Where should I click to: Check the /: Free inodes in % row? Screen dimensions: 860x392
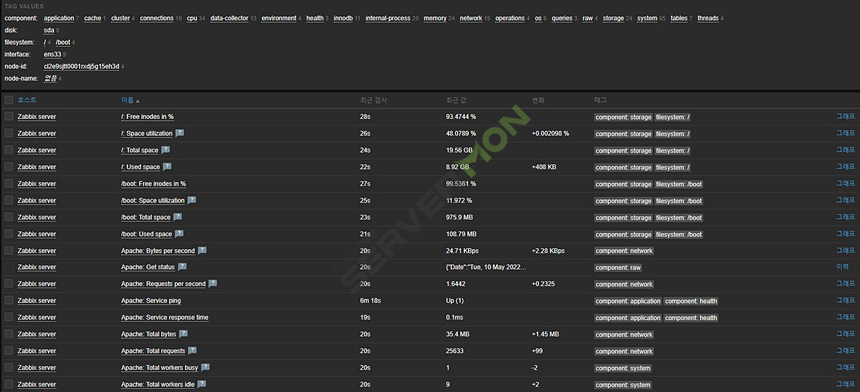[9, 117]
